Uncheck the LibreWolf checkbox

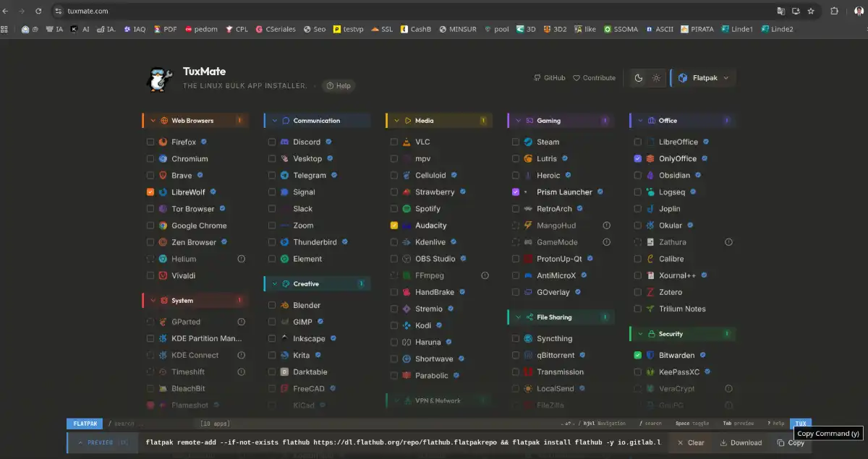[150, 192]
